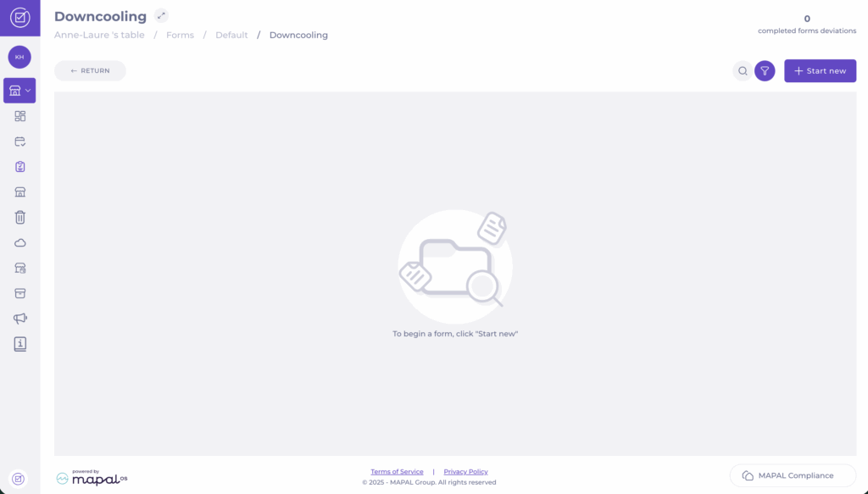Click the Return button
This screenshot has height=494, width=868.
coord(90,71)
